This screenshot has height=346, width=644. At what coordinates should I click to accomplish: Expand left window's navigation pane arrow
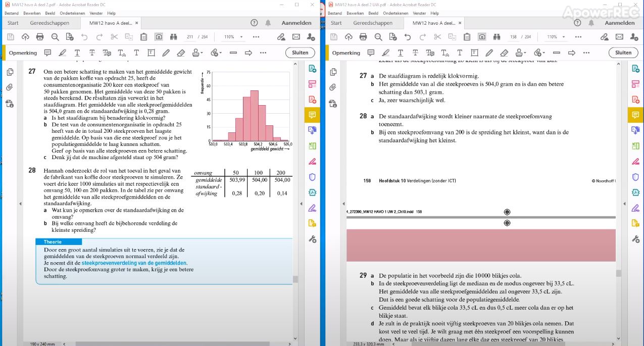pyautogui.click(x=20, y=204)
